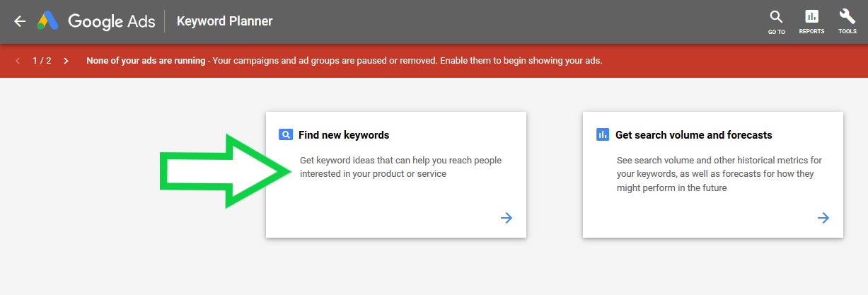Click the GO TO label

click(x=777, y=32)
